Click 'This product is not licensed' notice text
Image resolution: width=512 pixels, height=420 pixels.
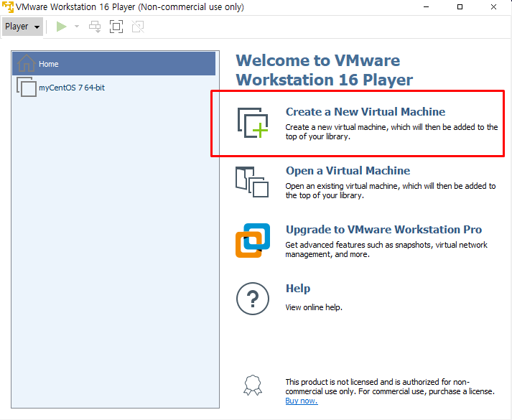390,386
